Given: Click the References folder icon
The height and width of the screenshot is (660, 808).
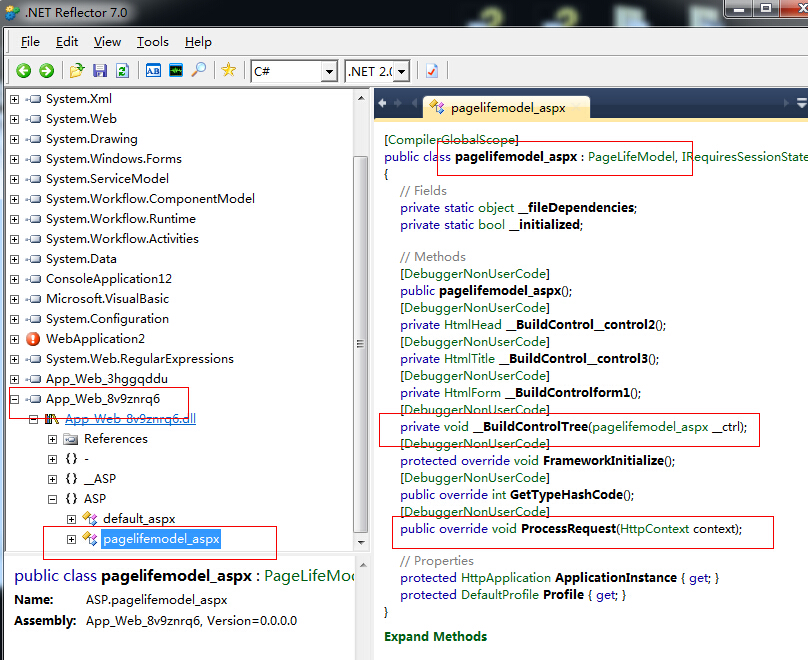Looking at the screenshot, I should coord(71,439).
